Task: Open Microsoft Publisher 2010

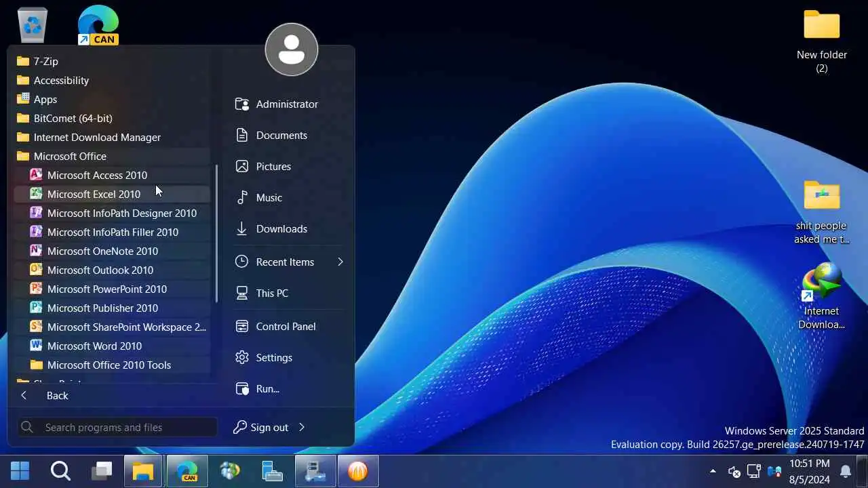Action: pyautogui.click(x=112, y=308)
